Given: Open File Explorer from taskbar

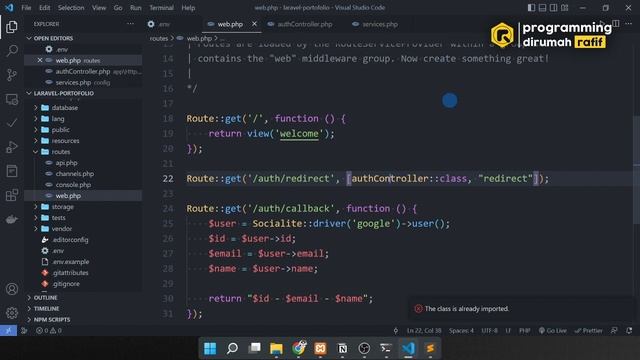Looking at the screenshot, I should click(x=276, y=348).
